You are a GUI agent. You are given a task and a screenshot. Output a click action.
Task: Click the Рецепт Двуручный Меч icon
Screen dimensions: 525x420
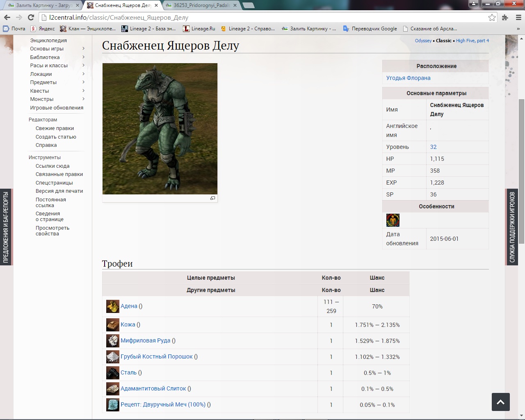click(x=113, y=404)
